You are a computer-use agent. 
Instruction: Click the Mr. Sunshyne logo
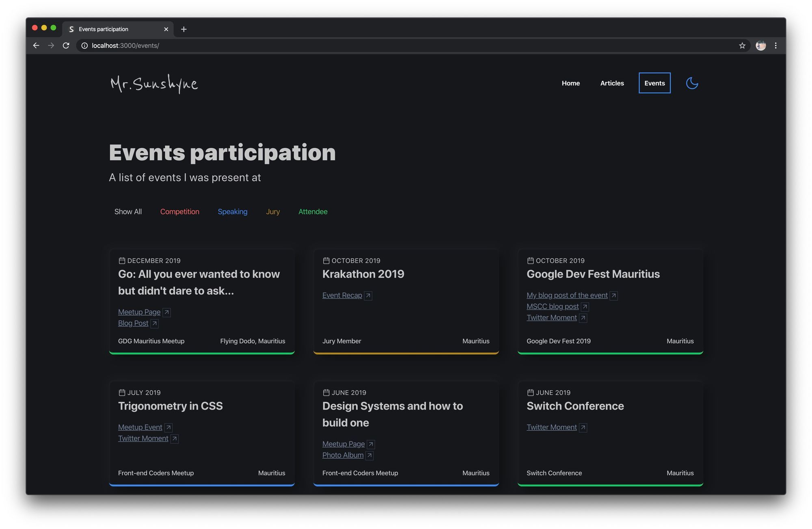click(154, 84)
